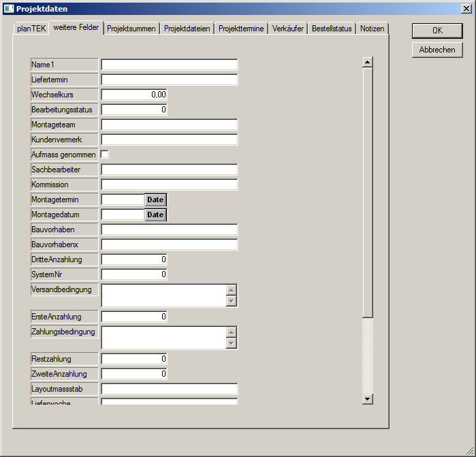Select the Projekttermine tab
Image resolution: width=476 pixels, height=457 pixels.
(x=241, y=29)
